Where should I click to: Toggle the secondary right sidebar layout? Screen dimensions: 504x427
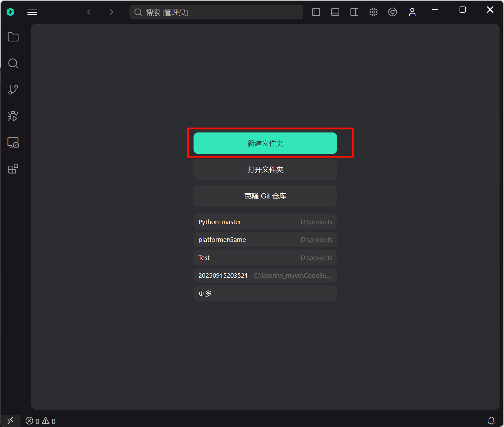[354, 12]
